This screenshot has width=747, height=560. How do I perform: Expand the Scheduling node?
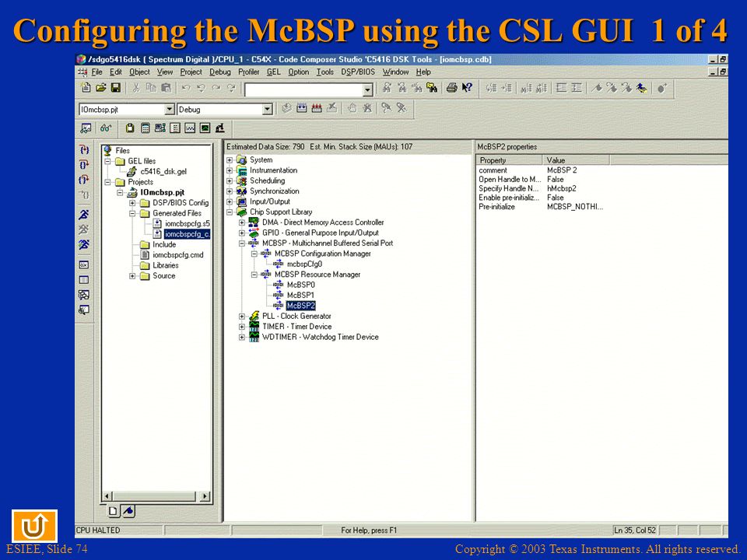230,181
